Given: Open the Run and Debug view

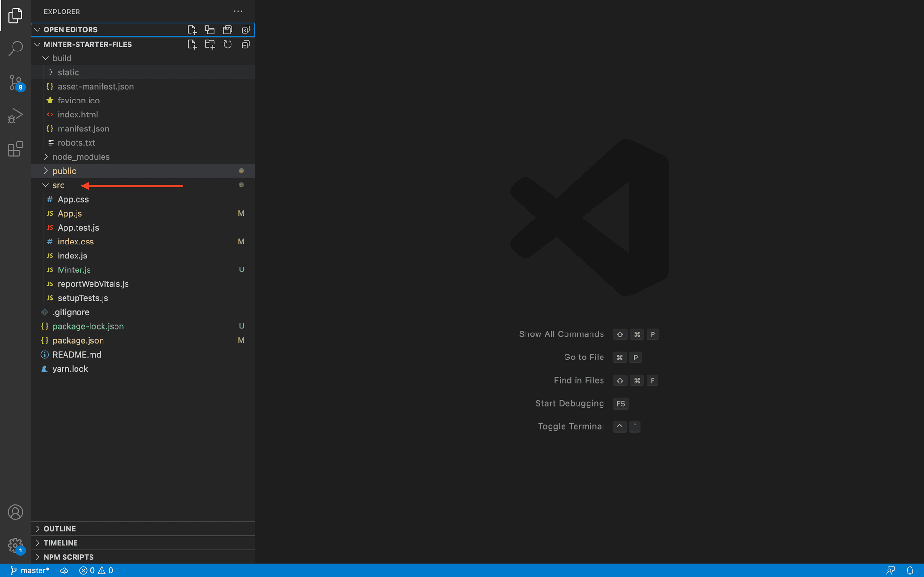Looking at the screenshot, I should click(x=15, y=115).
